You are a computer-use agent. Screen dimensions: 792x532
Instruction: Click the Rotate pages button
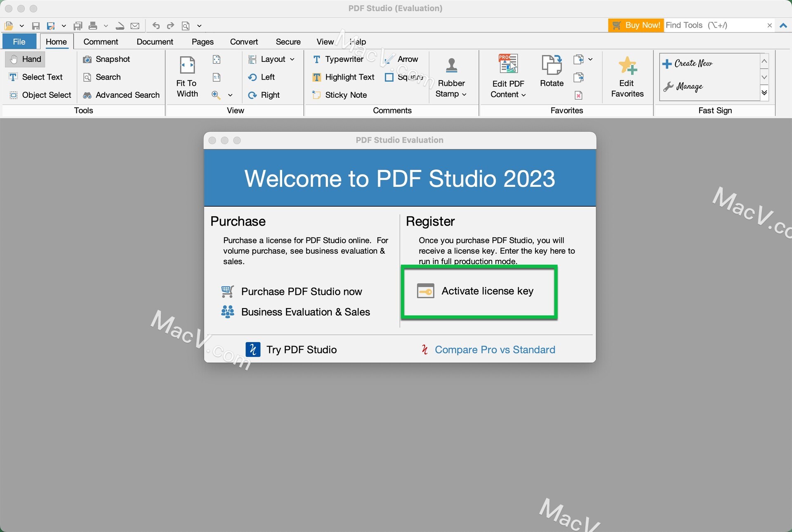tap(552, 71)
